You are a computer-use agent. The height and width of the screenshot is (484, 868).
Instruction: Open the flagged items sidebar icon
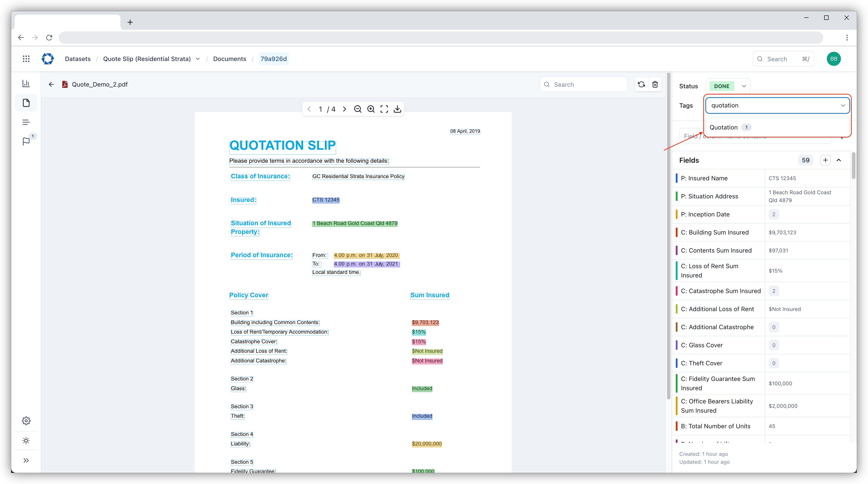26,141
